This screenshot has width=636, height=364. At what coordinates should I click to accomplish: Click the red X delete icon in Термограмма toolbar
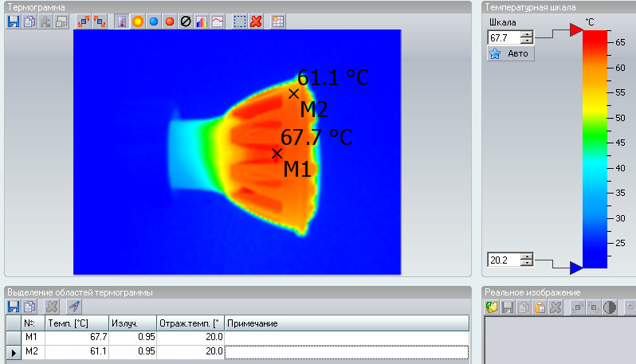(256, 22)
